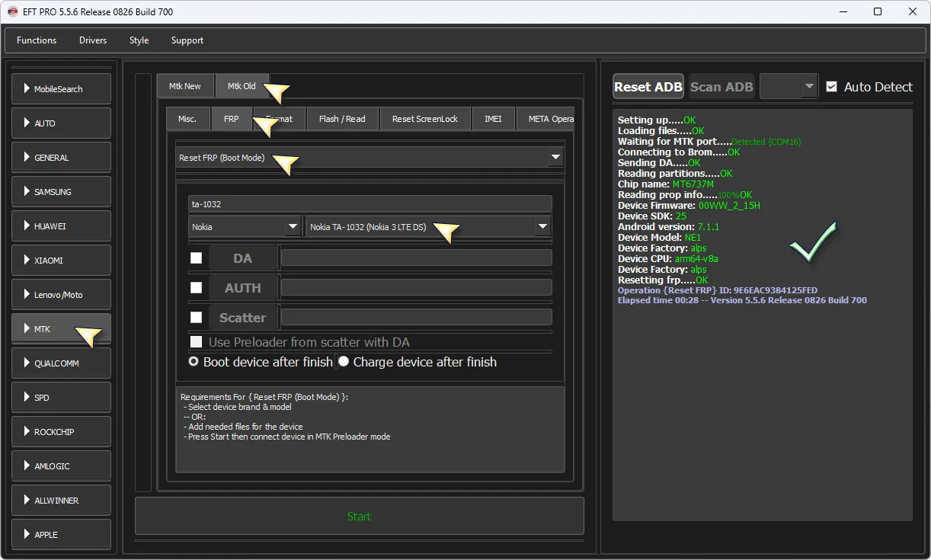This screenshot has height=560, width=931.
Task: Switch to the Reset ScreenLock tab
Action: click(x=425, y=119)
